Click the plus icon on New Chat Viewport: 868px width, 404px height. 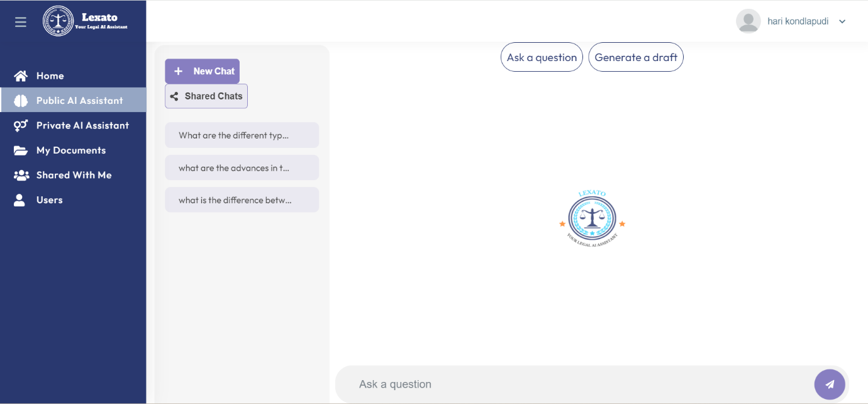179,71
